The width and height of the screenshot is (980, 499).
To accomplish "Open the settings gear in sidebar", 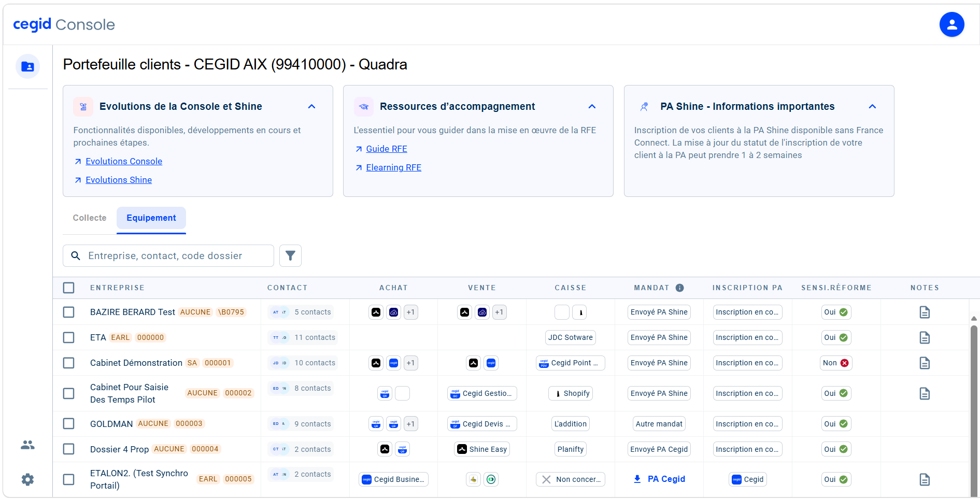I will (28, 479).
